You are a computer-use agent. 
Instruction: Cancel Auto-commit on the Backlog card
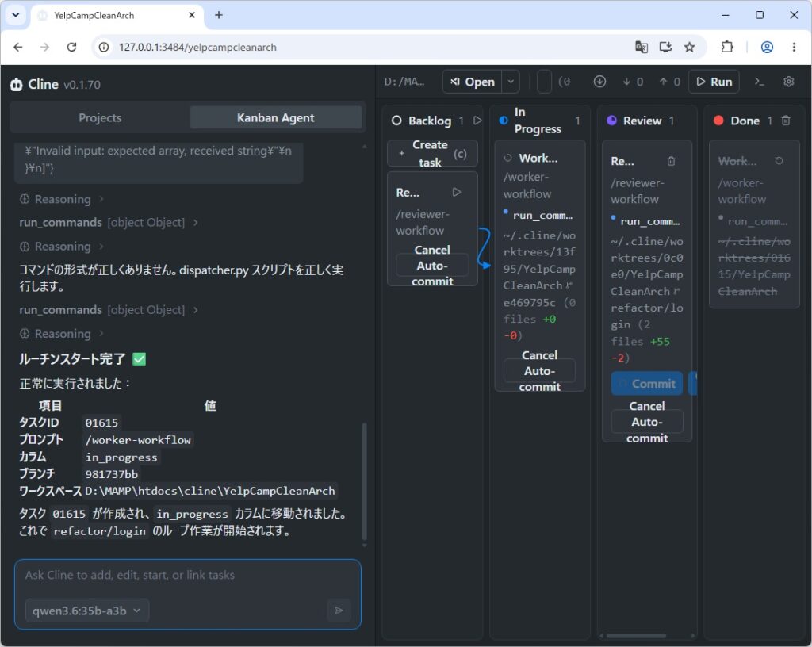[x=432, y=266]
